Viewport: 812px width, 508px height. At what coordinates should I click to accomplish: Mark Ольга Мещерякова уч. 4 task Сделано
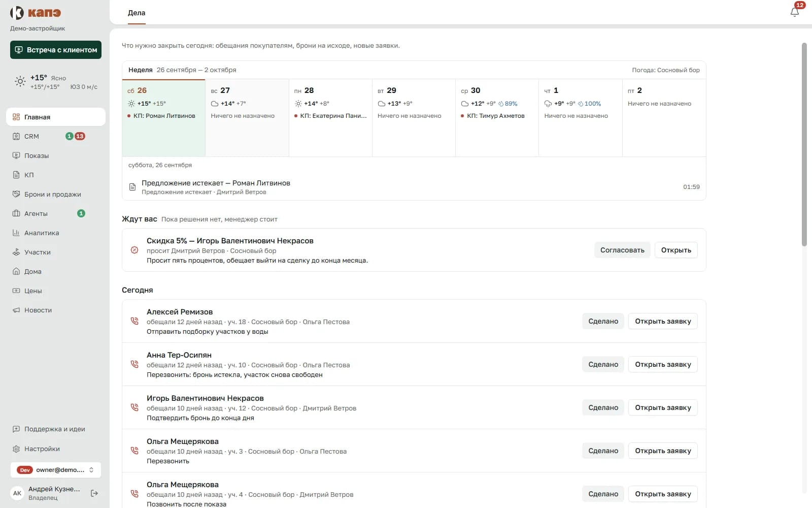click(603, 494)
